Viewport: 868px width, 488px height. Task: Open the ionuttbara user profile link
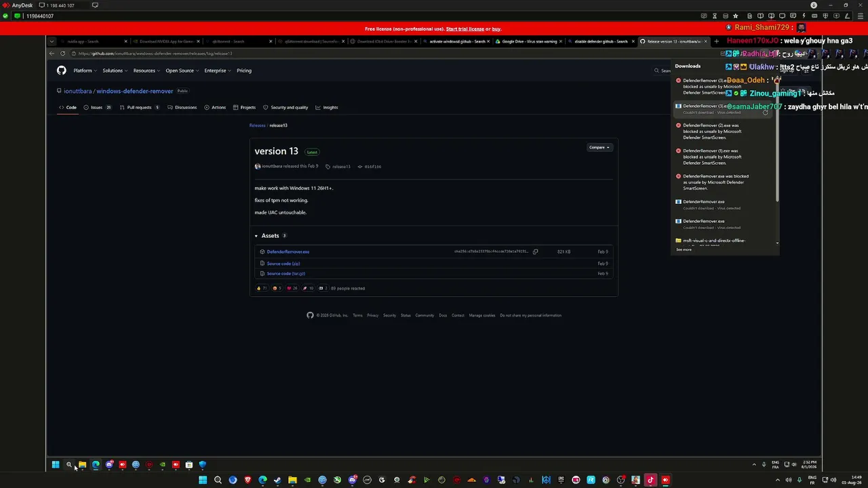pyautogui.click(x=77, y=91)
